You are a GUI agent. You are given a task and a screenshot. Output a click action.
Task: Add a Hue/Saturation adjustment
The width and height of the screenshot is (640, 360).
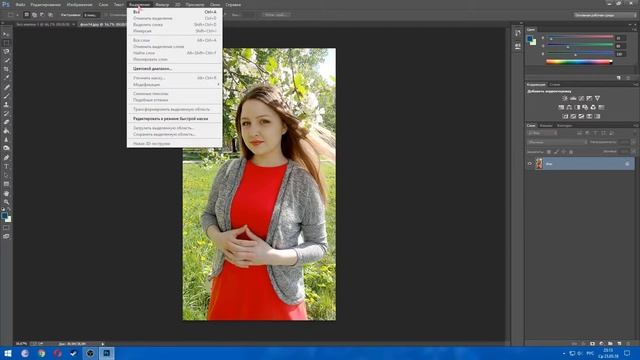(x=561, y=107)
